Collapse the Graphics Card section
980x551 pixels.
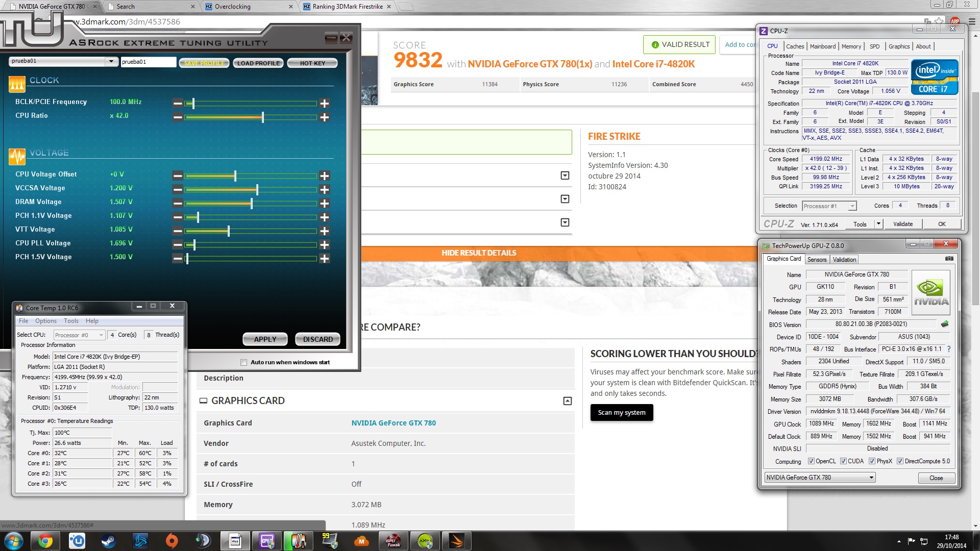click(x=567, y=401)
